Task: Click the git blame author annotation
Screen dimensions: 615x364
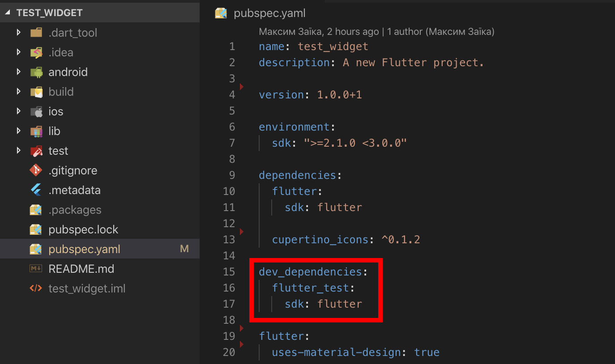Action: click(376, 32)
